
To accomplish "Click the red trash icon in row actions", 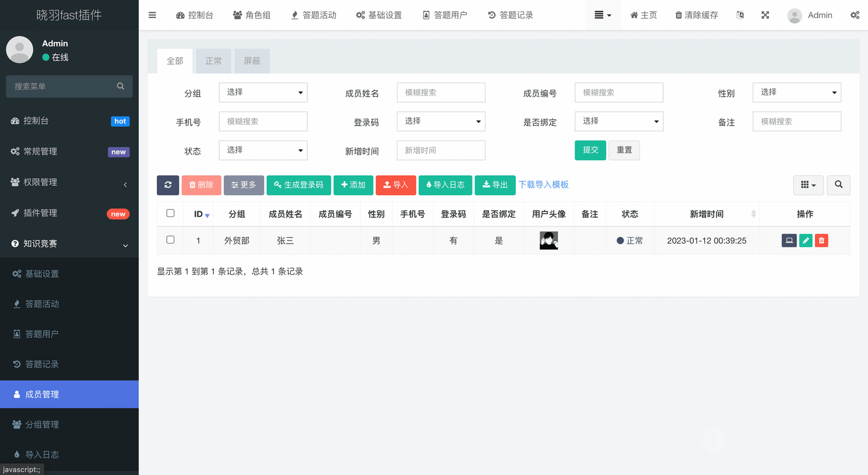I will pos(821,241).
